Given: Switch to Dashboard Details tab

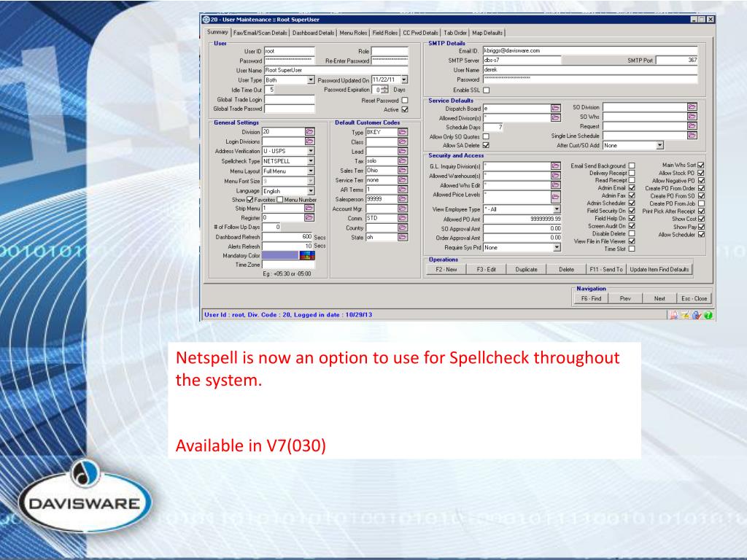Looking at the screenshot, I should click(x=313, y=33).
